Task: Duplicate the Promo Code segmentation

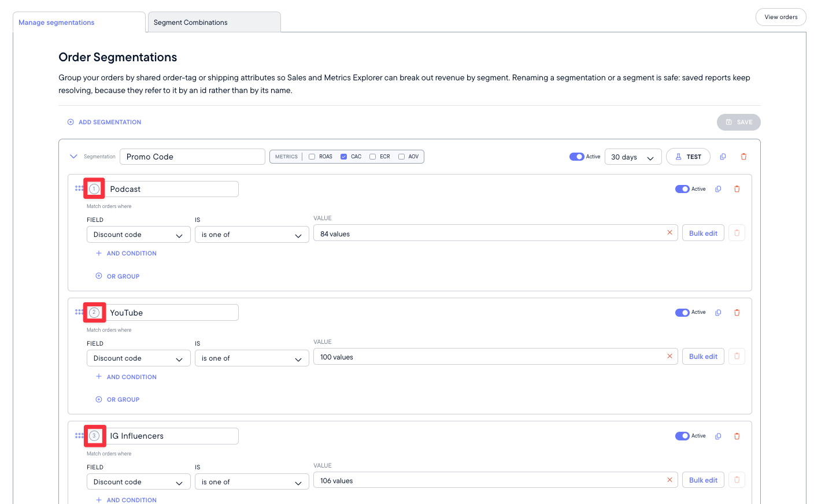Action: pyautogui.click(x=723, y=157)
